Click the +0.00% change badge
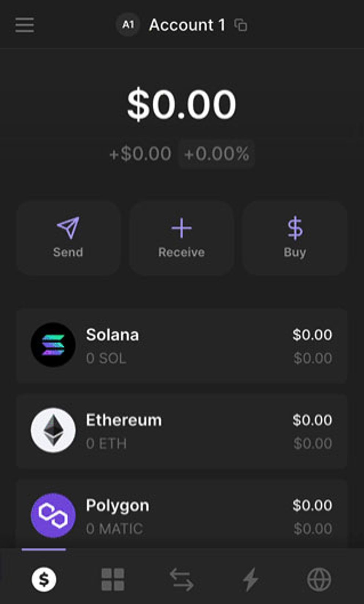The height and width of the screenshot is (604, 364). [x=217, y=154]
